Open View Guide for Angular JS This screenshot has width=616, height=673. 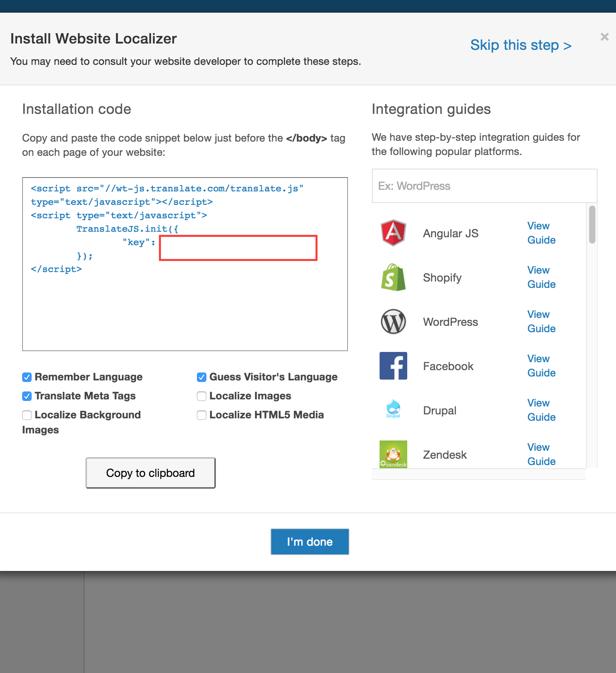click(x=541, y=233)
